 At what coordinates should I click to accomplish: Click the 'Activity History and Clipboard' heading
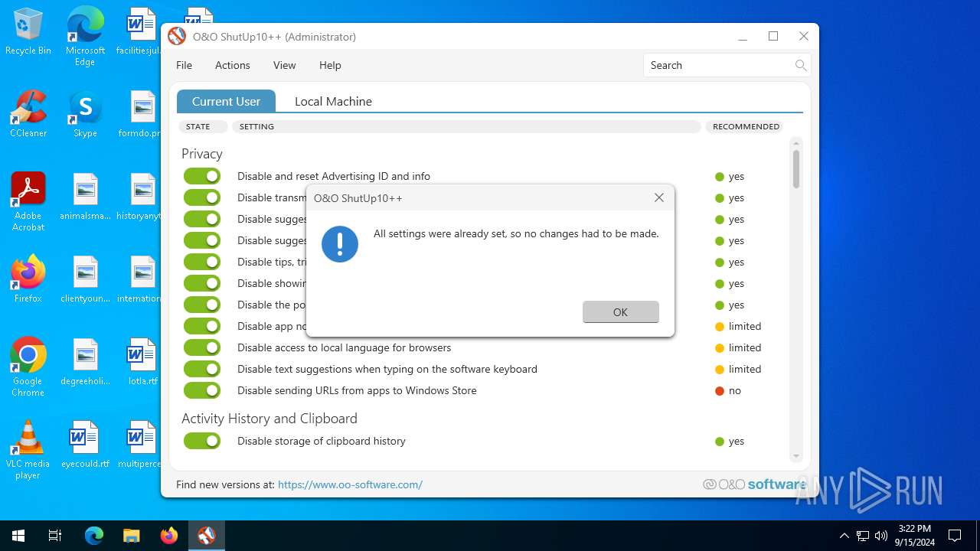269,419
